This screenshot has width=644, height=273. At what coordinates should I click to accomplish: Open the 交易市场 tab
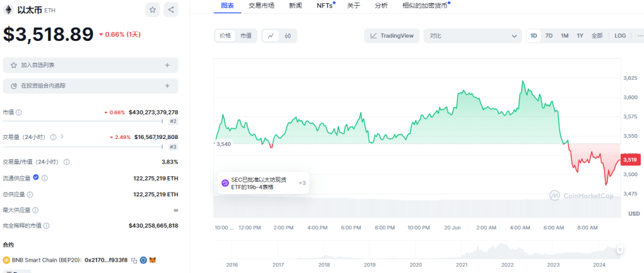tap(262, 6)
